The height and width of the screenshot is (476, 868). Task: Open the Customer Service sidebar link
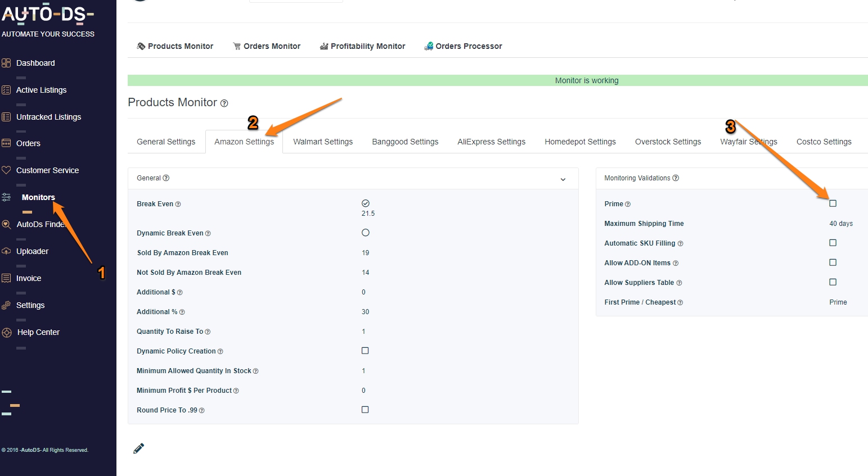[x=47, y=170]
